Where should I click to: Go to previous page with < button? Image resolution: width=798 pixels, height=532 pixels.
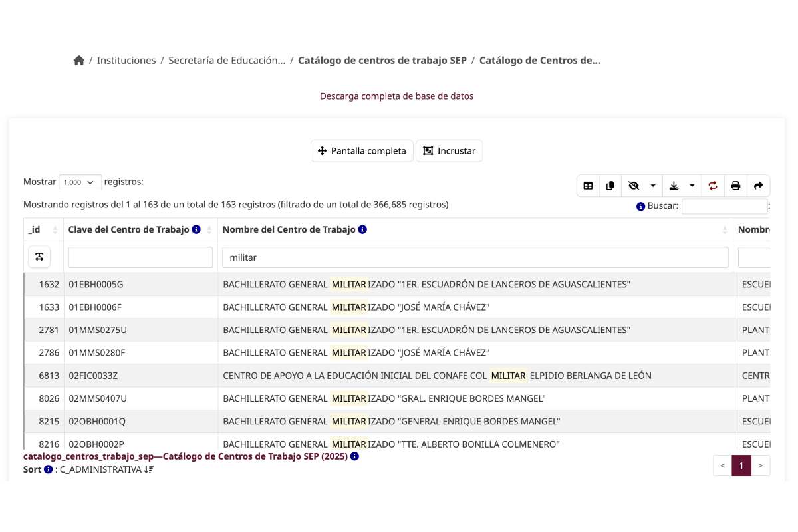[722, 465]
